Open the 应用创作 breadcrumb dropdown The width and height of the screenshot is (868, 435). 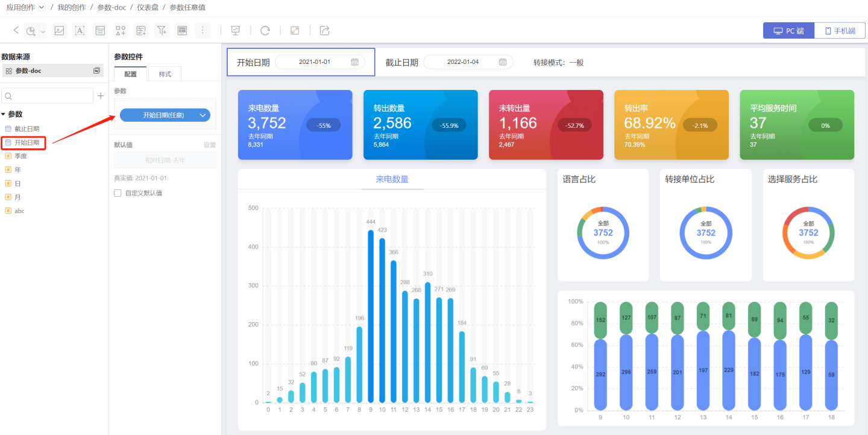tap(42, 7)
